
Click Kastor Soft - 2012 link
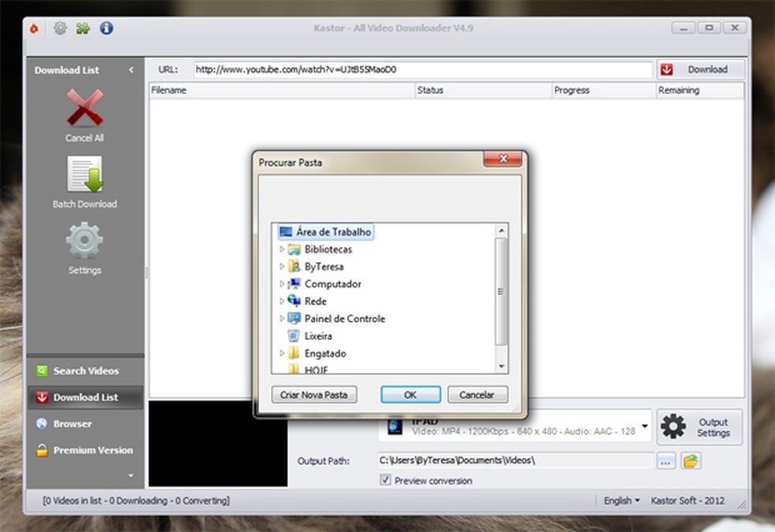pyautogui.click(x=688, y=501)
